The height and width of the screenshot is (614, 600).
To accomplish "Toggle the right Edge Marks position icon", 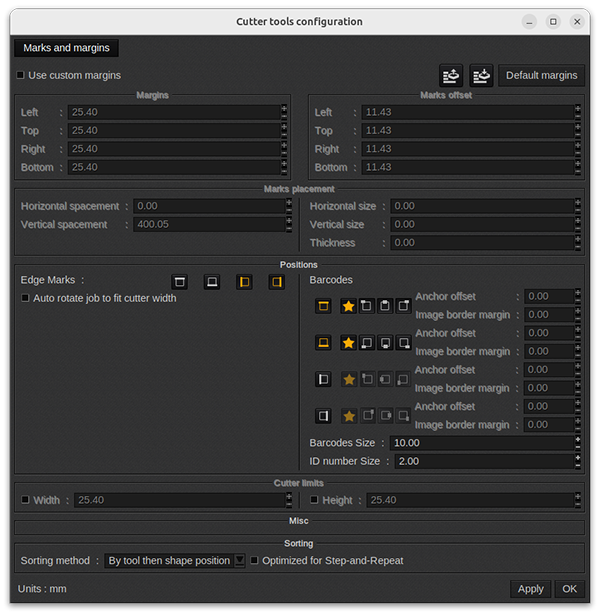I will pyautogui.click(x=276, y=282).
